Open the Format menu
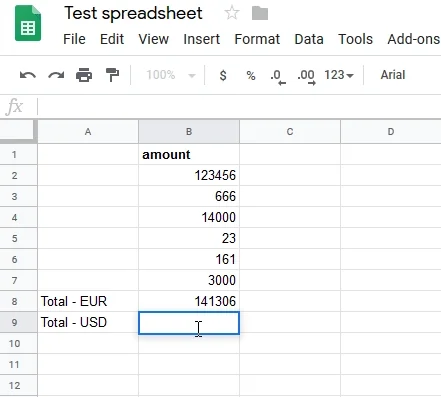Image resolution: width=441 pixels, height=397 pixels. [257, 39]
